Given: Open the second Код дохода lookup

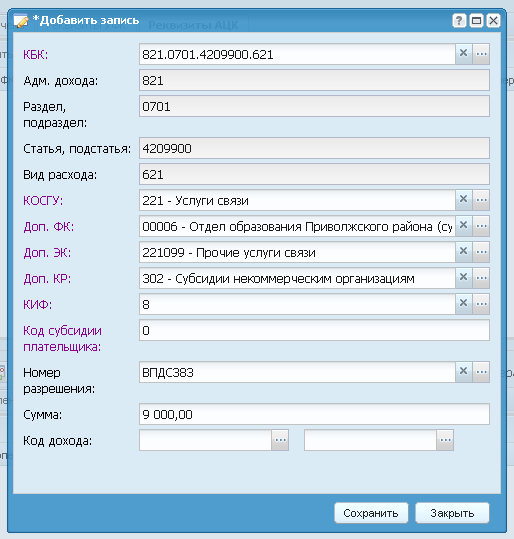Looking at the screenshot, I should point(445,440).
